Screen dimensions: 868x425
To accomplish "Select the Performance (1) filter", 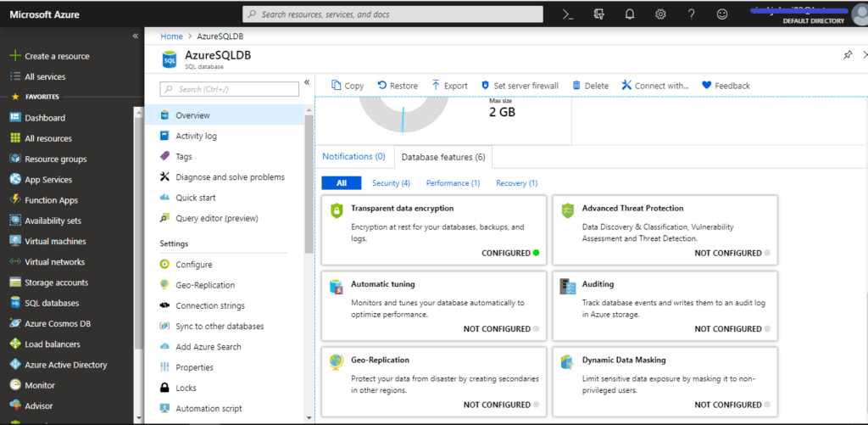I will [x=453, y=183].
